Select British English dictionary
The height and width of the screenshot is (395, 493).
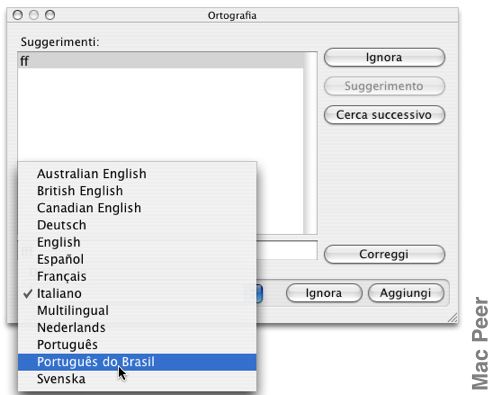[x=137, y=191]
